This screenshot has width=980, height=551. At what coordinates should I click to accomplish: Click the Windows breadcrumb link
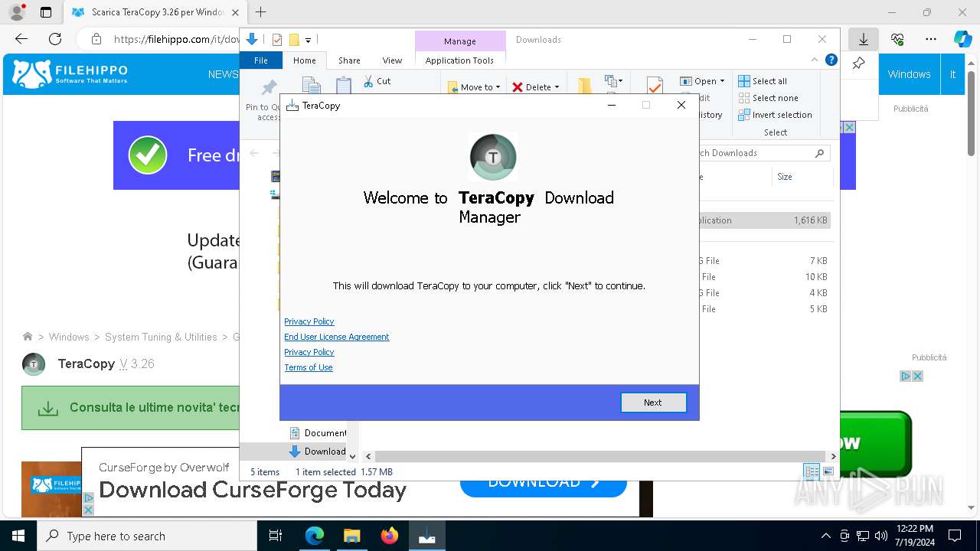tap(69, 337)
